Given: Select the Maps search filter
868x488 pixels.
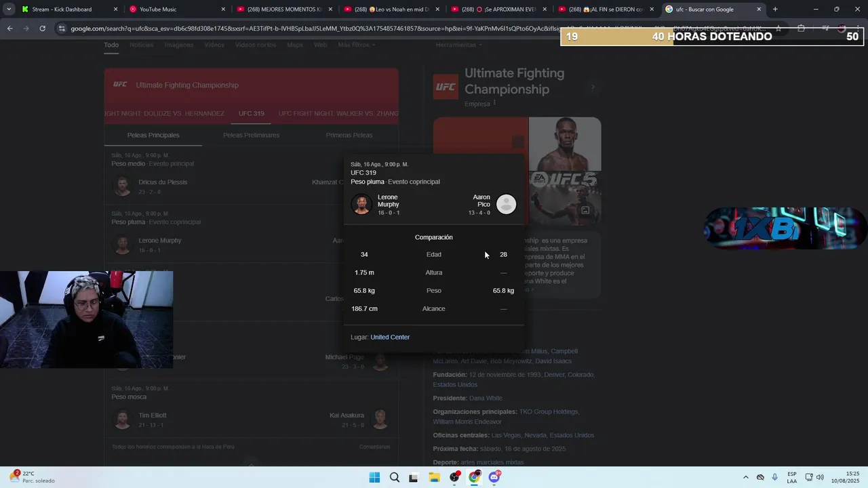Looking at the screenshot, I should coord(295,45).
